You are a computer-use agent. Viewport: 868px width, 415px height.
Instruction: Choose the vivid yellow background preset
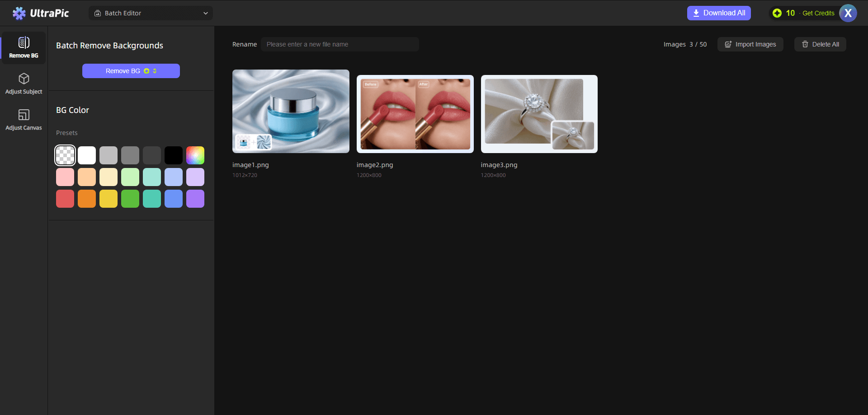(108, 199)
